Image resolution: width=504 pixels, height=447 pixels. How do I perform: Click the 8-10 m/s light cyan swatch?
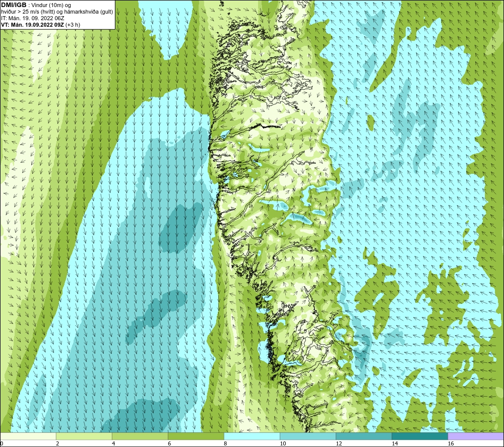coord(251,436)
